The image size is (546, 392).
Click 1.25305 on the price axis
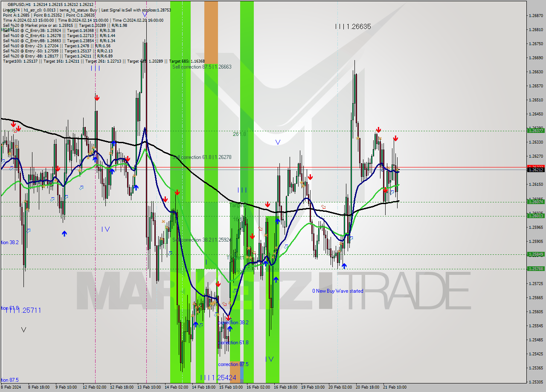(536, 382)
